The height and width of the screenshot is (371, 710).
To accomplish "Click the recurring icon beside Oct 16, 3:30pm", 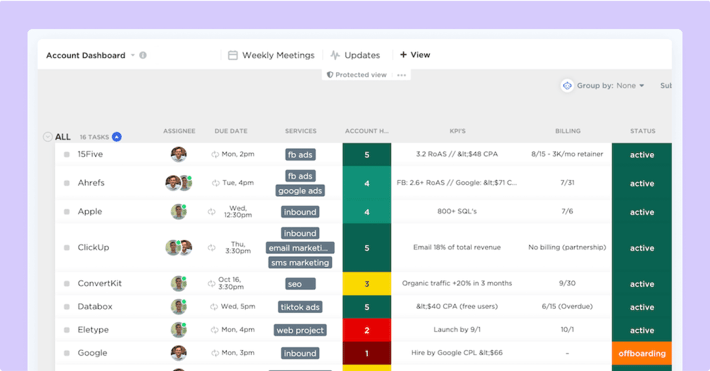I will (211, 284).
